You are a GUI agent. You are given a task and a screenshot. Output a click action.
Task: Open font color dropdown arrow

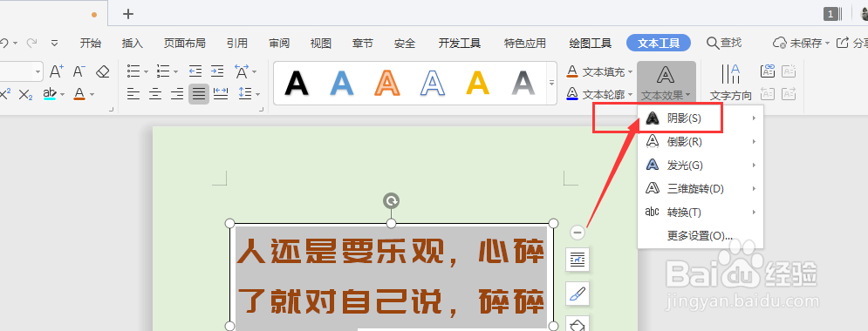[92, 94]
